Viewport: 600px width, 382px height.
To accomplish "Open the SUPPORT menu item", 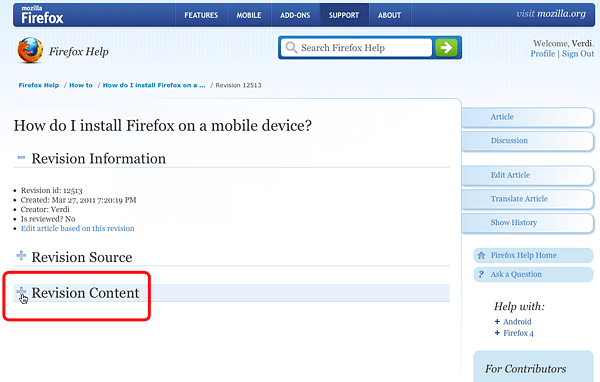I will 344,15.
